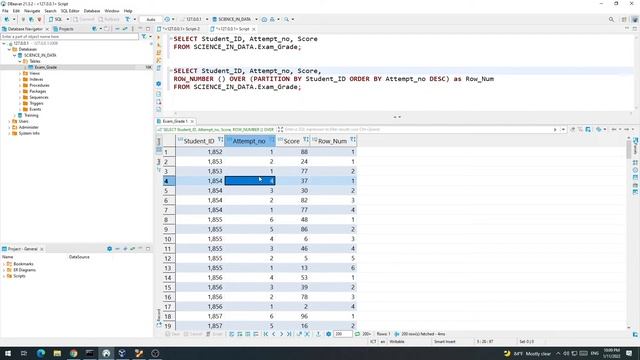Click the export results icon
The image size is (640, 360).
click(318, 334)
